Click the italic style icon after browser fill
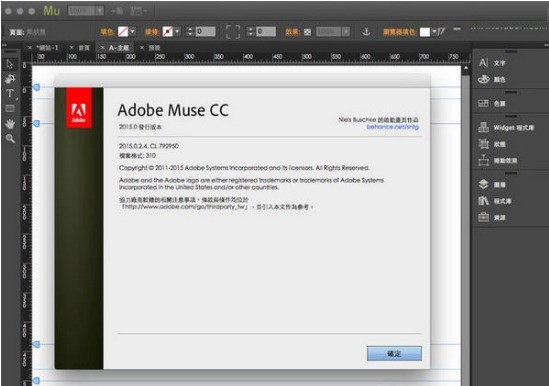The width and height of the screenshot is (549, 386). click(442, 32)
